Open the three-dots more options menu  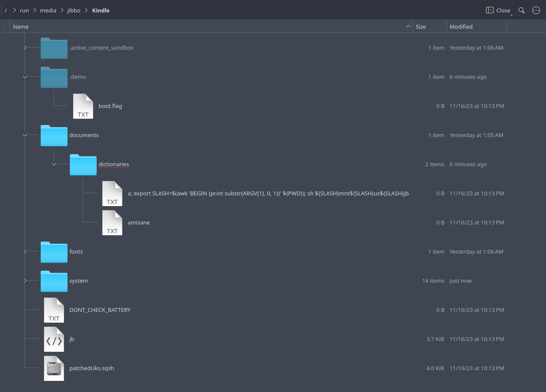536,10
